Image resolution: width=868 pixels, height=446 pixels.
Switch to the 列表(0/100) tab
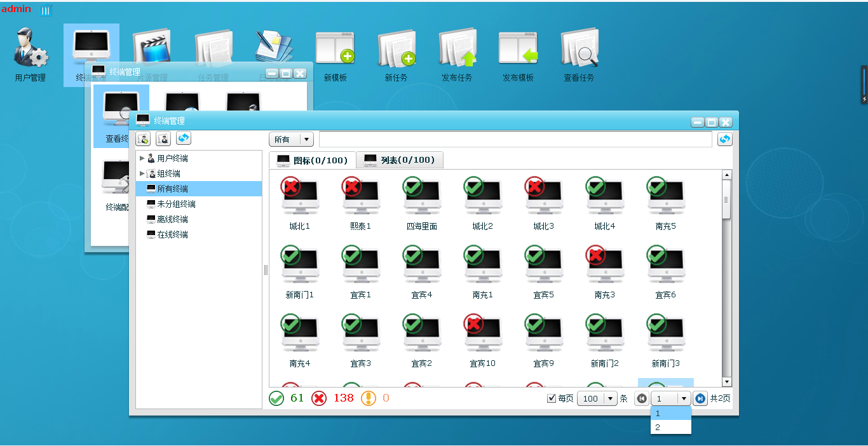click(x=400, y=160)
